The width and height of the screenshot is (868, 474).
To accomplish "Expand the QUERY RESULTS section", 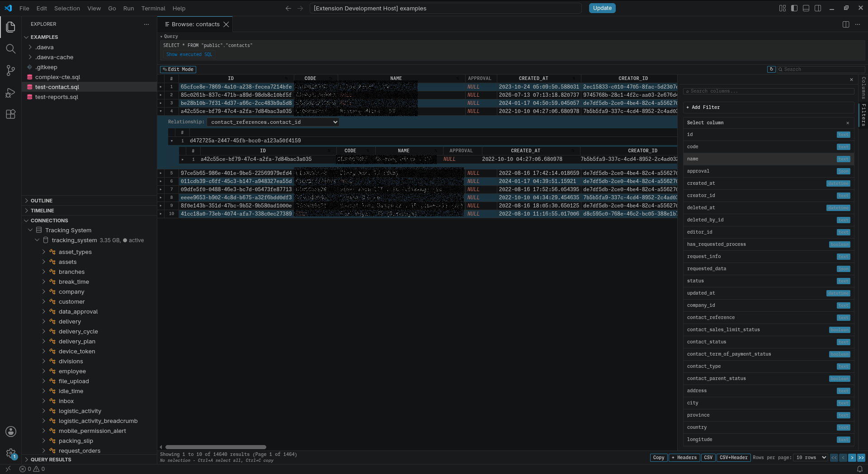I will point(89,460).
